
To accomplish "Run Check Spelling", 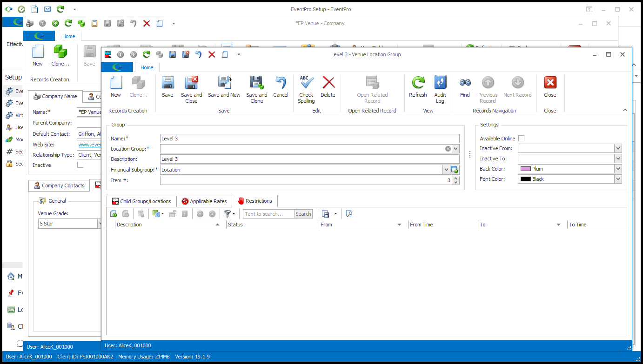I will point(306,90).
